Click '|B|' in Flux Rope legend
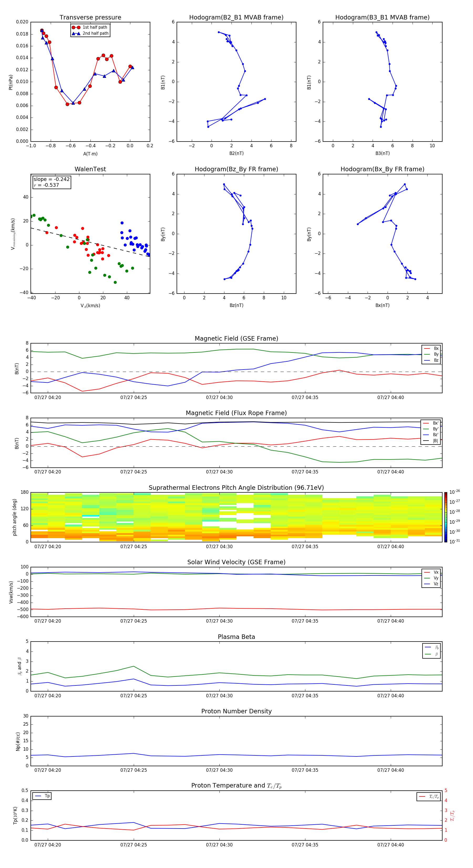 (x=435, y=441)
